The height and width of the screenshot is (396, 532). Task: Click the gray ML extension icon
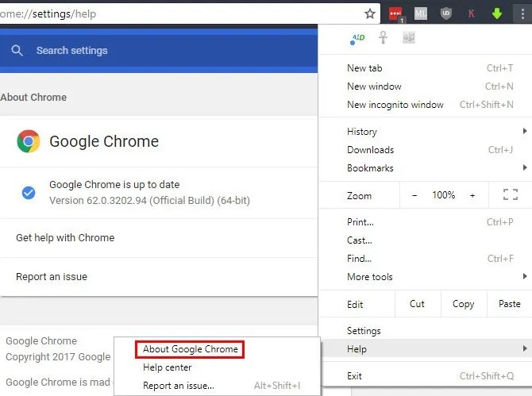[421, 14]
